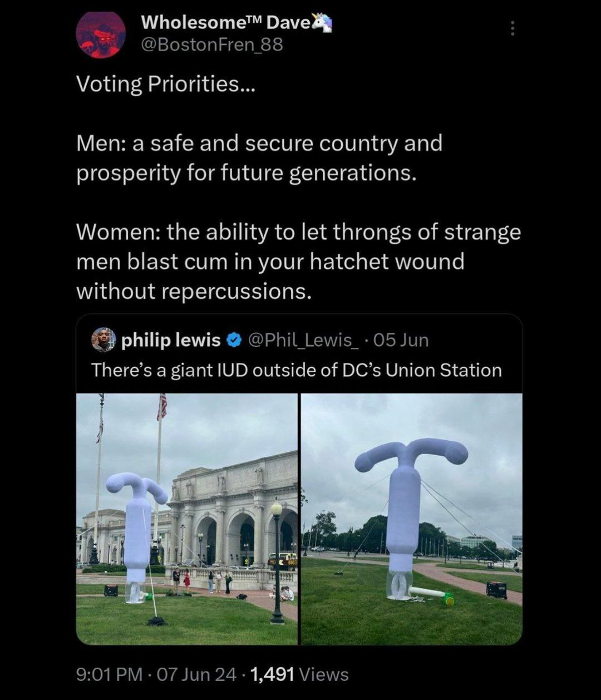Open the left photo of Union Station
The height and width of the screenshot is (700, 601).
(187, 519)
